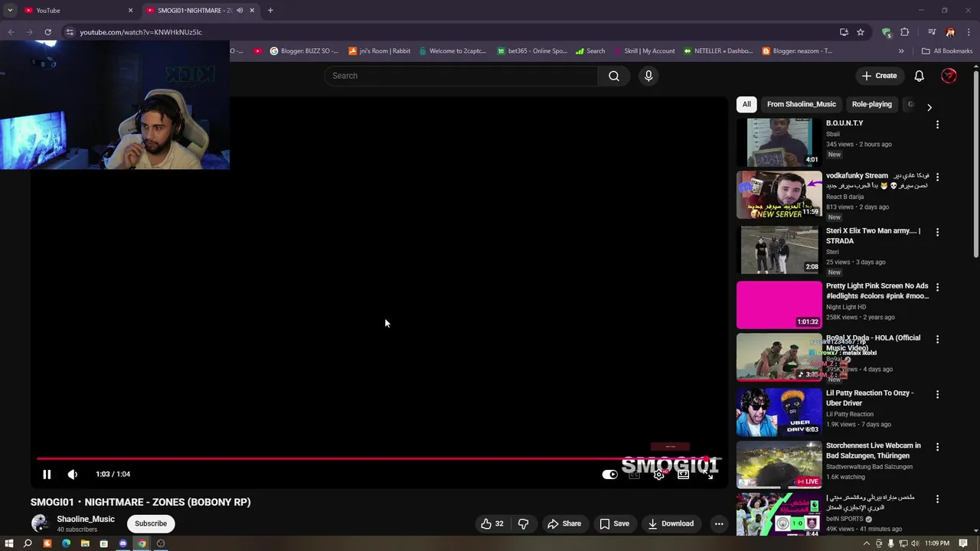Open the Skrill My Account bookmark
Image resolution: width=980 pixels, height=551 pixels.
pos(643,51)
